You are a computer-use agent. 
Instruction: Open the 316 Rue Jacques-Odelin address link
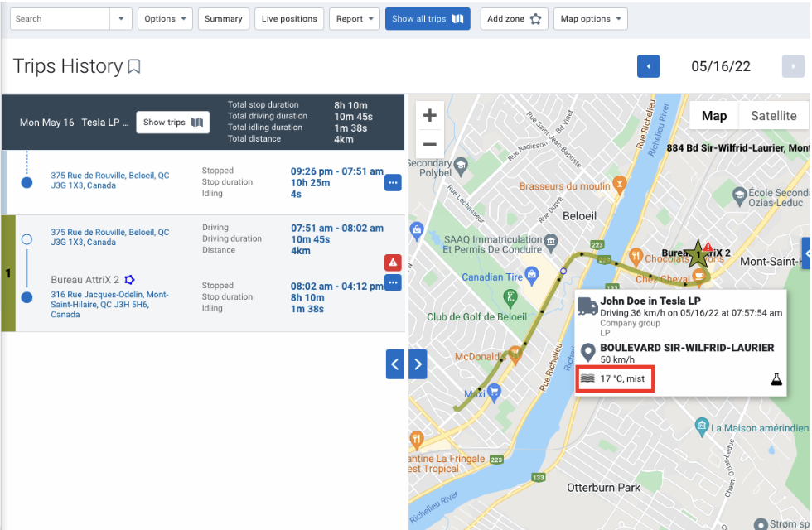[109, 305]
